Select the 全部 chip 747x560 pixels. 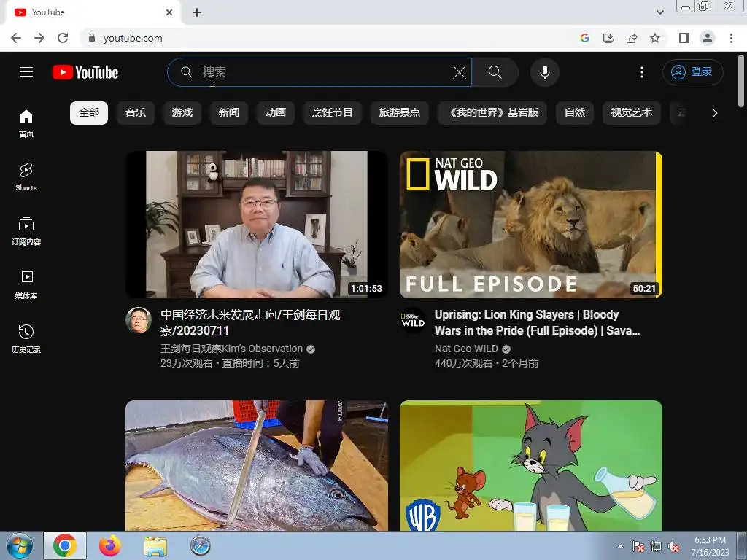point(89,113)
